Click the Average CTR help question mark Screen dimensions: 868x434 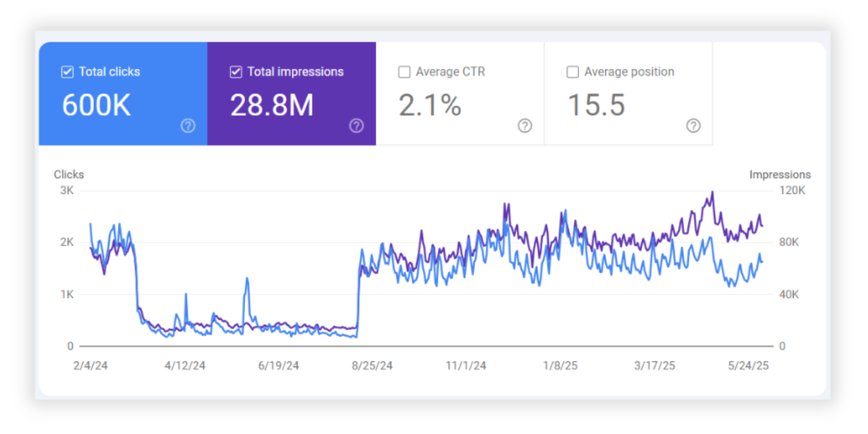coord(525,126)
